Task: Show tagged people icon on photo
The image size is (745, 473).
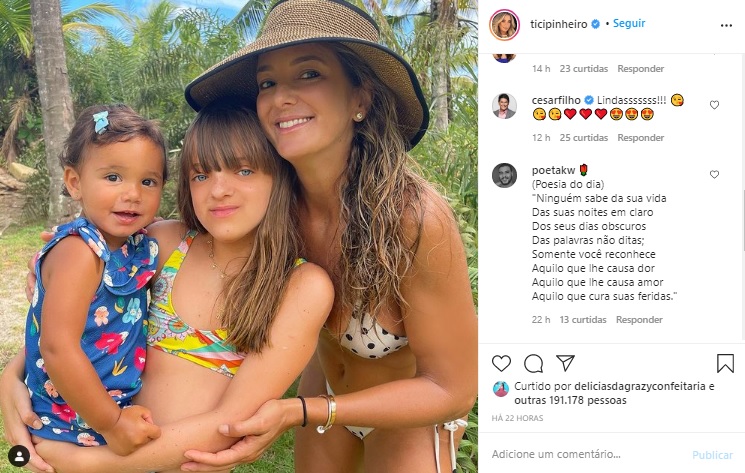Action: point(19,456)
